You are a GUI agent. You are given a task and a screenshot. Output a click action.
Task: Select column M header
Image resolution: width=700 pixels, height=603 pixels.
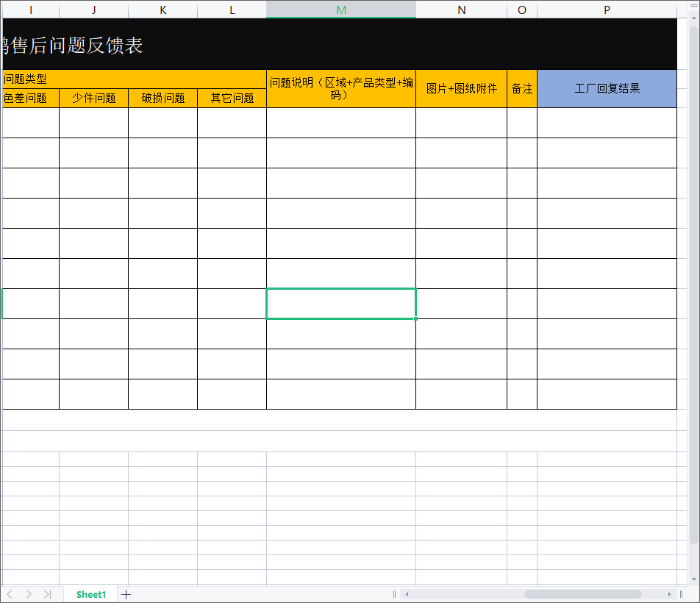tap(341, 10)
